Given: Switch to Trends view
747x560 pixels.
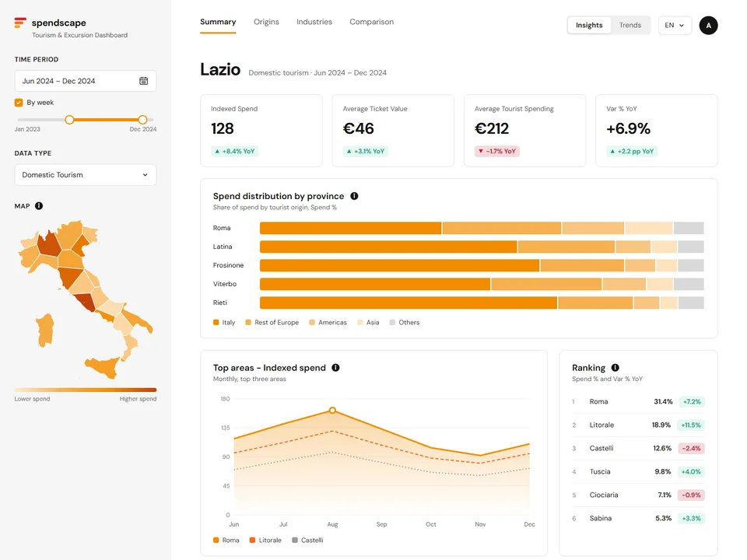Looking at the screenshot, I should click(x=630, y=25).
